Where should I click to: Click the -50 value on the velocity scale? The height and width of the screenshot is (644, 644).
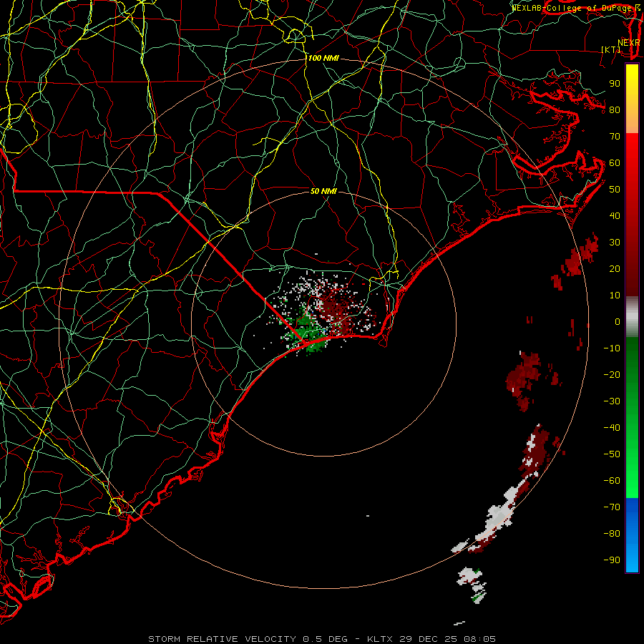click(x=612, y=454)
